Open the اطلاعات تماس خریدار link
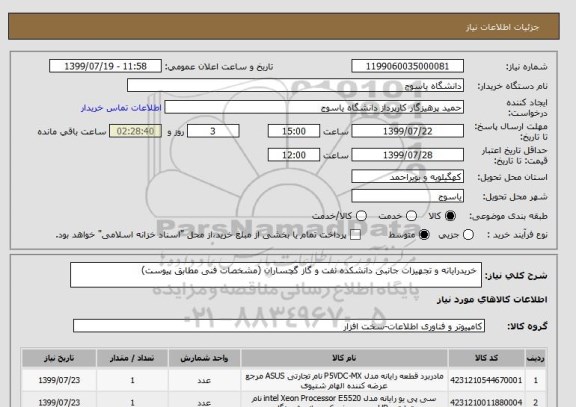Viewport: 576px width, 407px height. pyautogui.click(x=121, y=108)
